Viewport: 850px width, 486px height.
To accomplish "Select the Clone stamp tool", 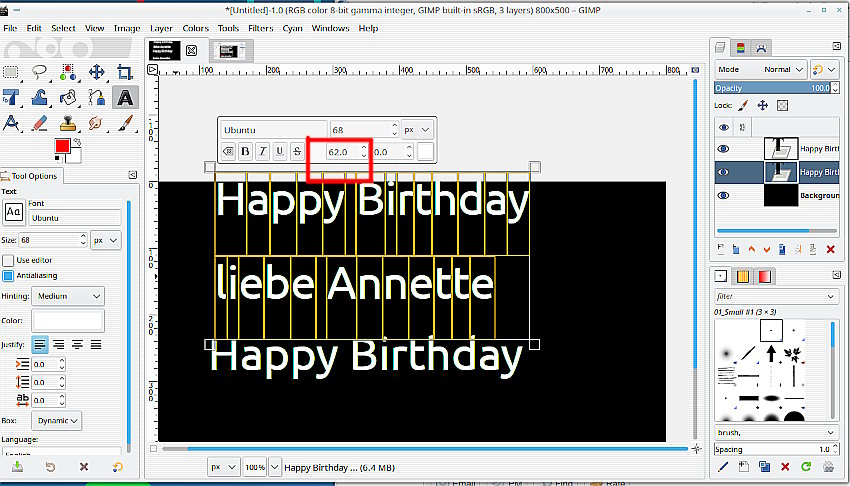I will (x=68, y=124).
